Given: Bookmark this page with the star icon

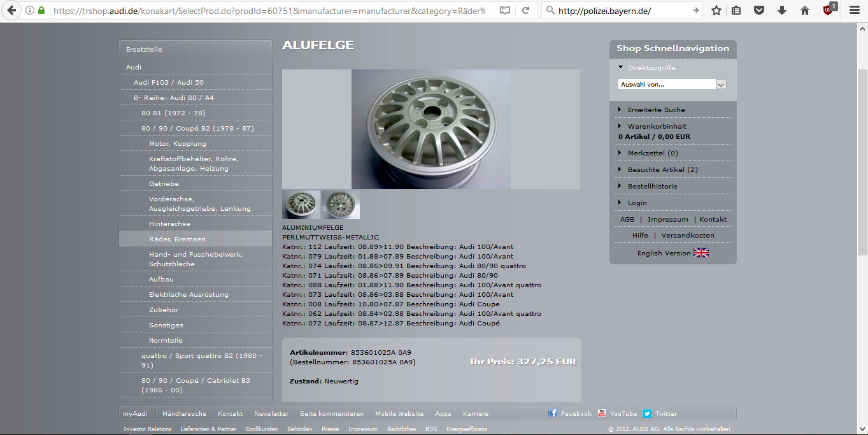Looking at the screenshot, I should [716, 11].
